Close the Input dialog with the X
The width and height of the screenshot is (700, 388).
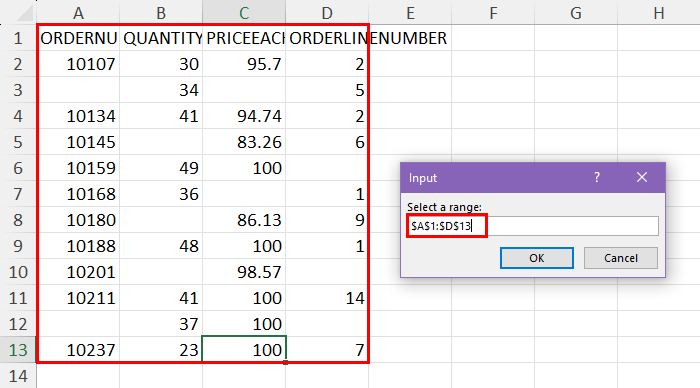642,177
